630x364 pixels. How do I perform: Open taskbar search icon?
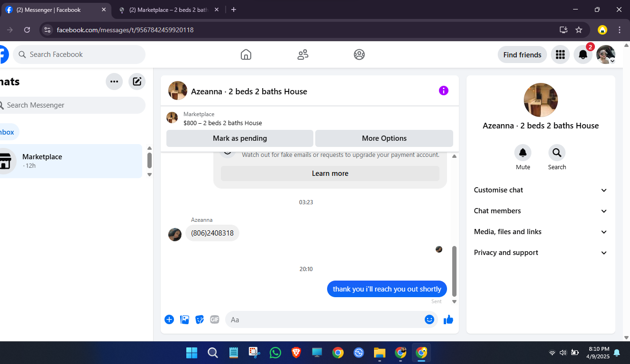212,353
